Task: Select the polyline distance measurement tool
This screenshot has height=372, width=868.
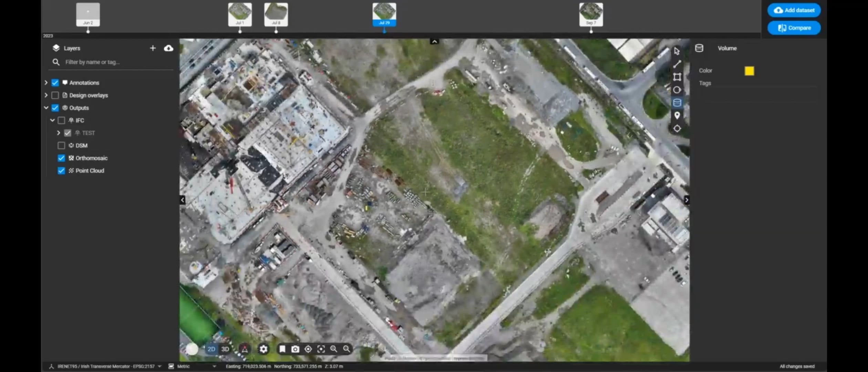Action: (677, 64)
